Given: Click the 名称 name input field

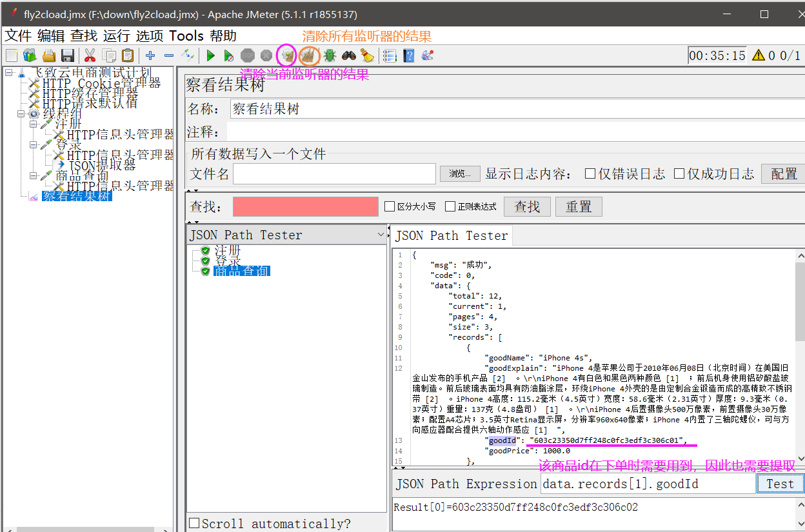Looking at the screenshot, I should tap(517, 109).
